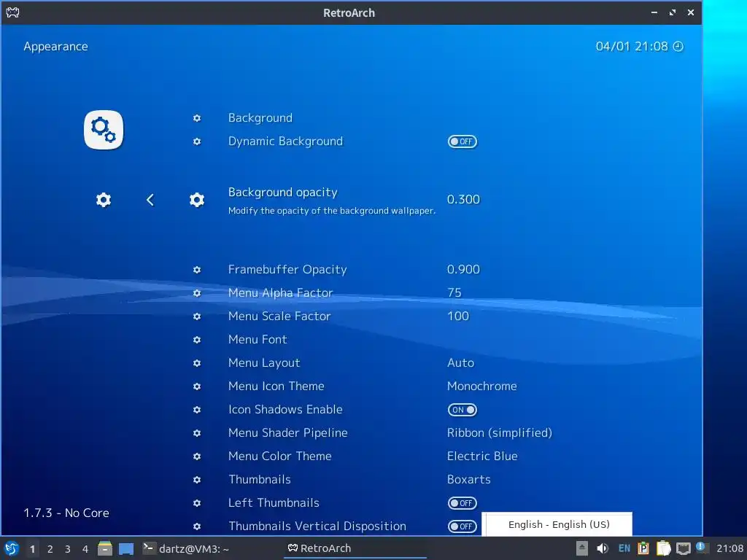
Task: Switch to workspace 2 in taskbar
Action: pos(50,549)
